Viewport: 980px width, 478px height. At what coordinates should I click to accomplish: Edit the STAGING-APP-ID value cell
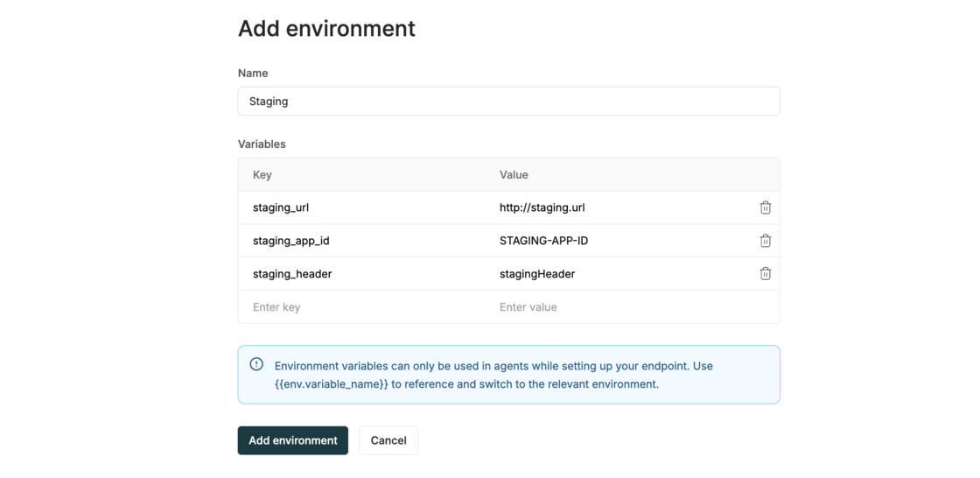pos(543,241)
